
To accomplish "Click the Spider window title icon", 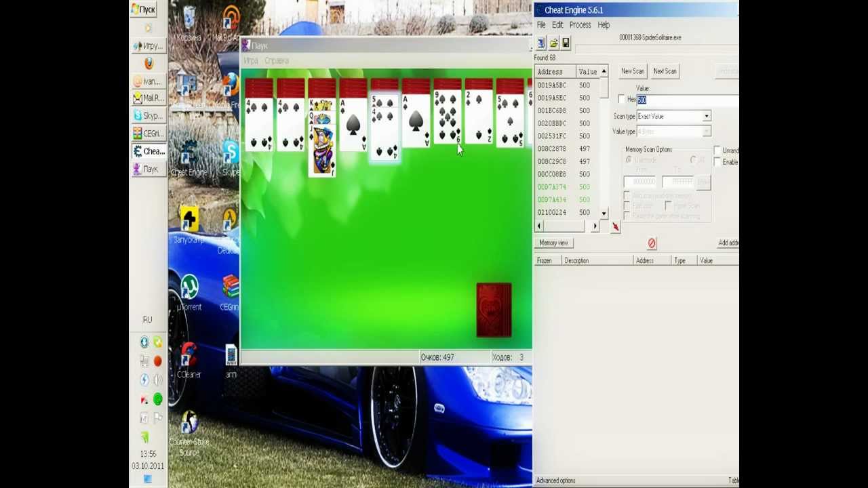I will (x=245, y=45).
